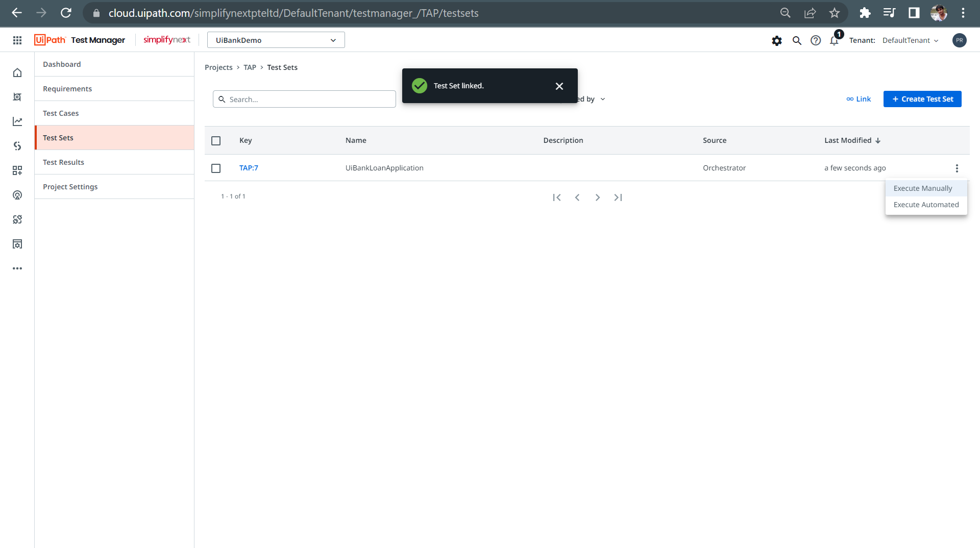Screen dimensions: 980x548
Task: Open Test Sets in side navigation
Action: (x=114, y=138)
